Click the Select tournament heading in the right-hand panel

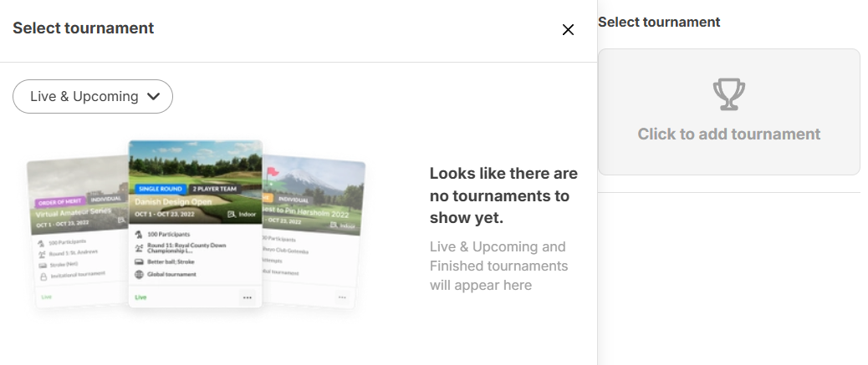pos(659,22)
